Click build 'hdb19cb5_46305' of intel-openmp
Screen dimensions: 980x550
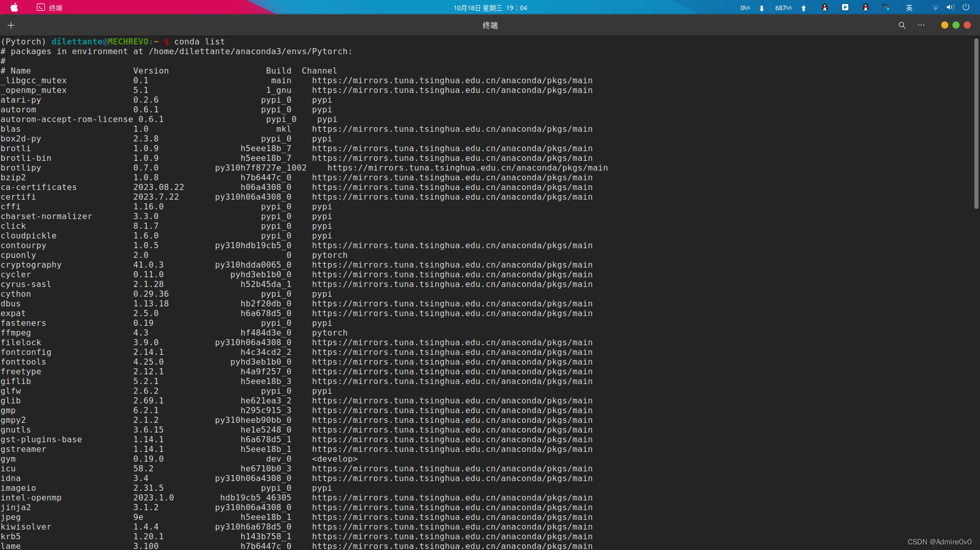[x=255, y=498]
